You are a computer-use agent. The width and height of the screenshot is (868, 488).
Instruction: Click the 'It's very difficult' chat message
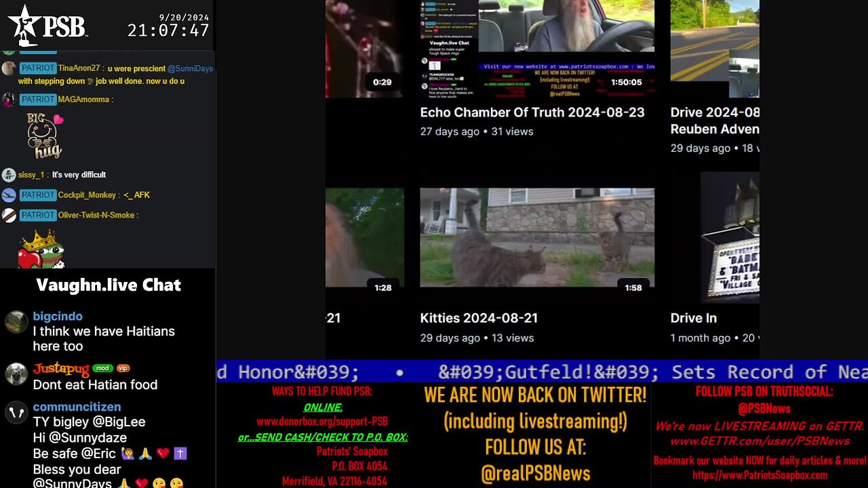[79, 175]
